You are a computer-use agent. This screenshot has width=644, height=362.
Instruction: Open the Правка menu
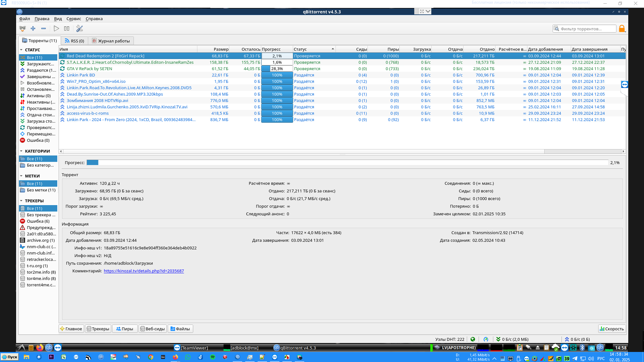(x=42, y=19)
